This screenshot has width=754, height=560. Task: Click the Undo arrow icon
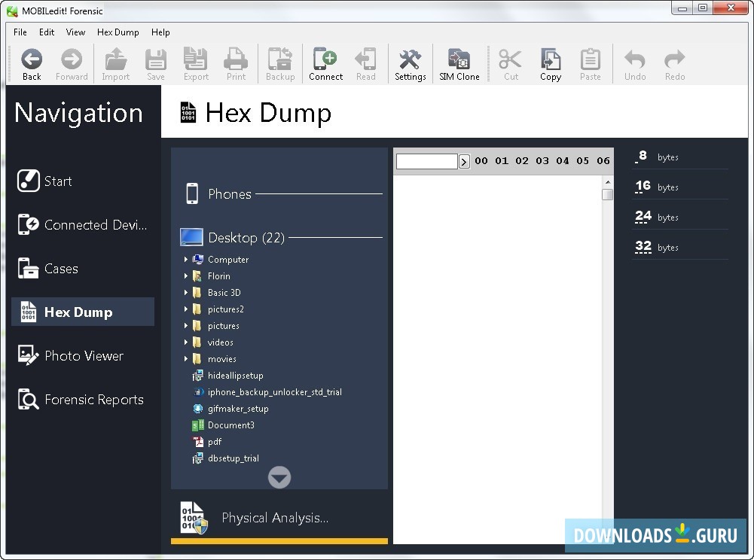click(x=635, y=65)
